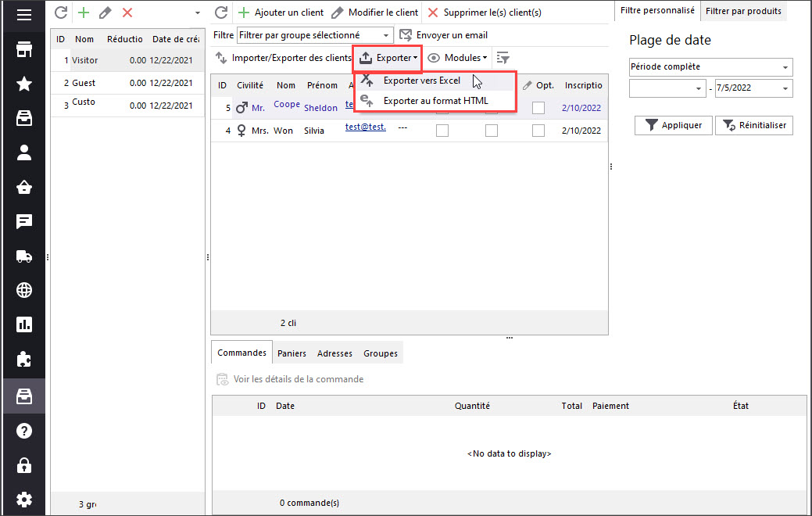
Task: Open the lock icon in sidebar
Action: click(x=23, y=465)
